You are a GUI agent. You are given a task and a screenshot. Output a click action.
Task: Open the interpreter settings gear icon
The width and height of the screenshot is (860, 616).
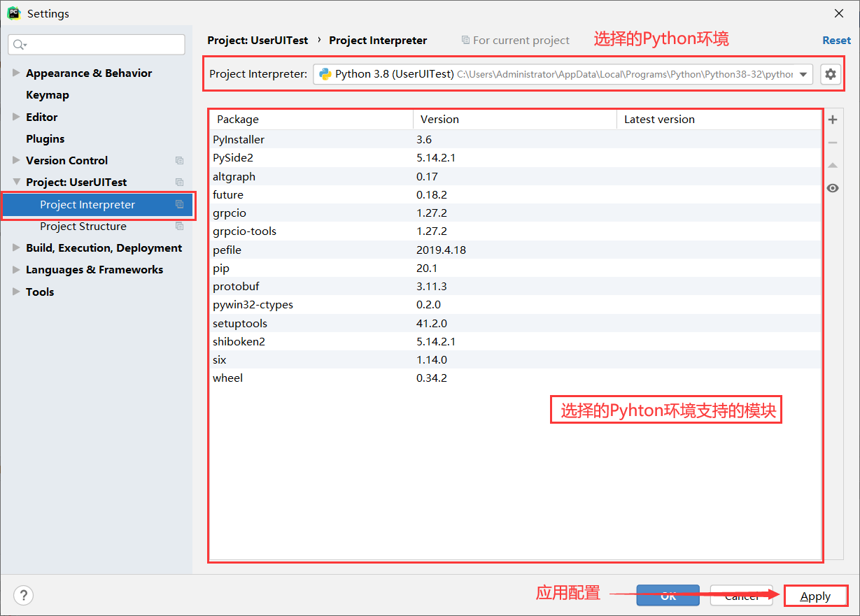click(831, 73)
